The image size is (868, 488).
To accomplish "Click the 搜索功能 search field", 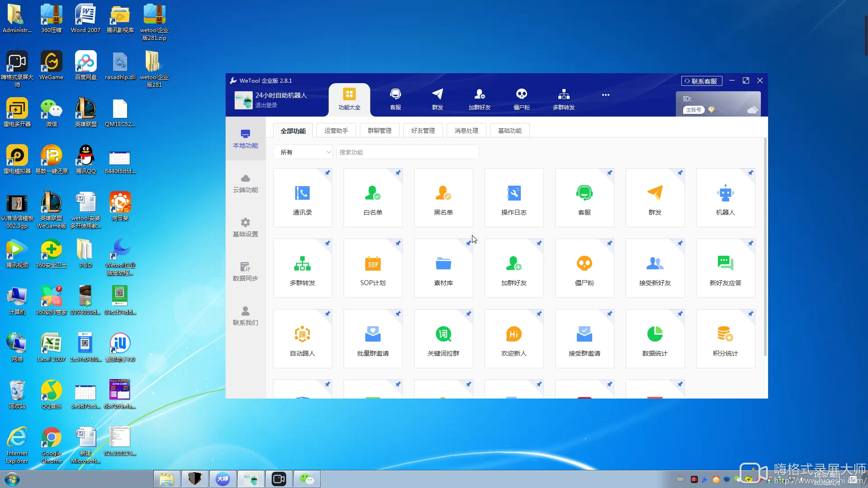I will (x=408, y=152).
